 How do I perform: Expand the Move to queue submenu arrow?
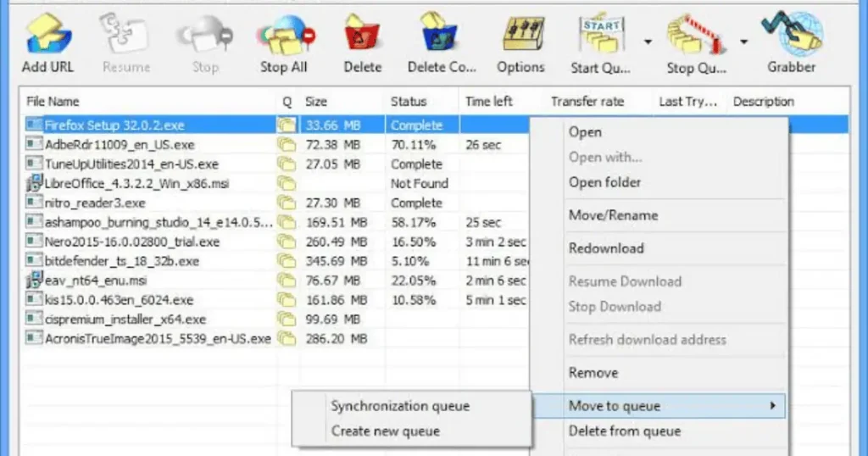point(773,406)
